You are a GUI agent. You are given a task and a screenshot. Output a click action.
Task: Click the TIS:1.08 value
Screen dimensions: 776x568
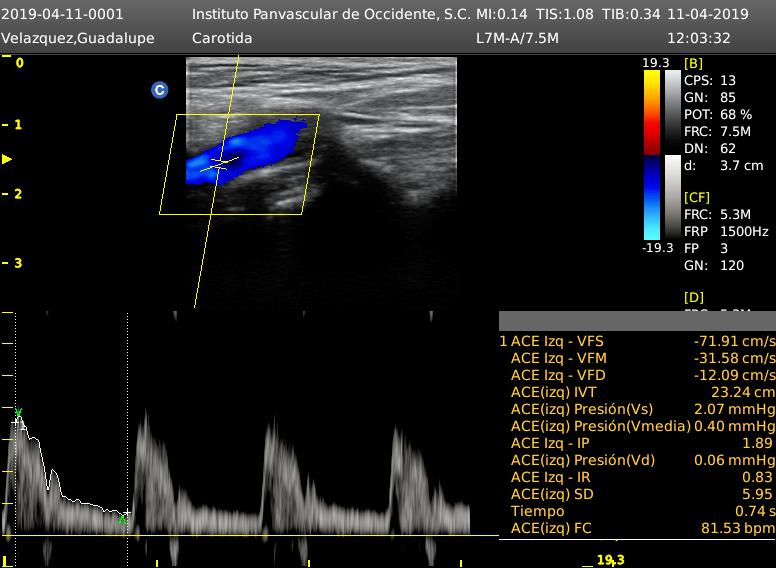(x=564, y=14)
